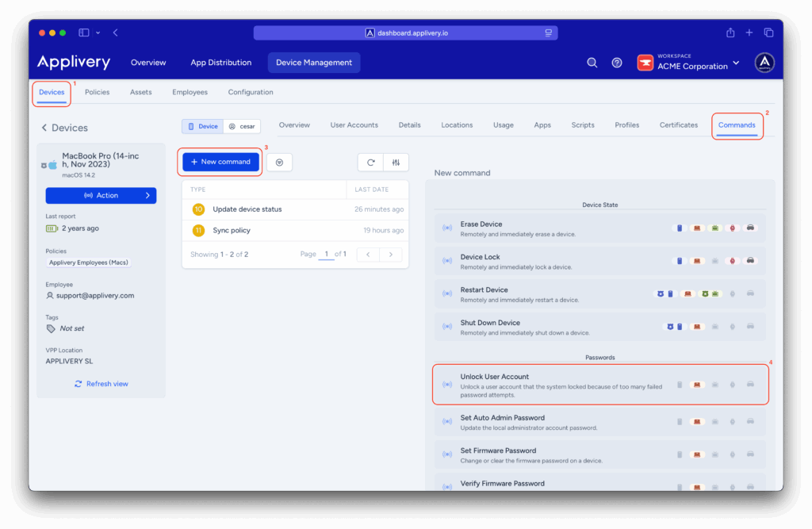The image size is (812, 529).
Task: Go back using Devices chevron arrow
Action: (x=44, y=128)
